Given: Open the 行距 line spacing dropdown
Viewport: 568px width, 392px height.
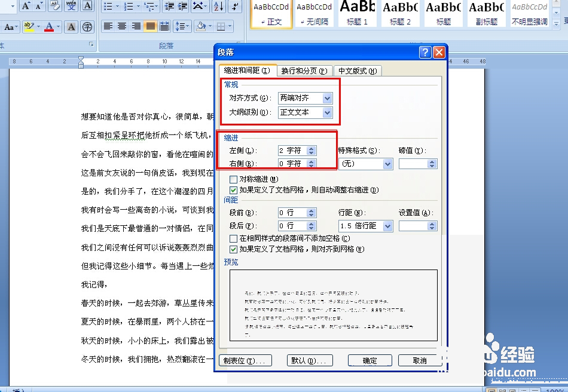Looking at the screenshot, I should click(x=387, y=226).
